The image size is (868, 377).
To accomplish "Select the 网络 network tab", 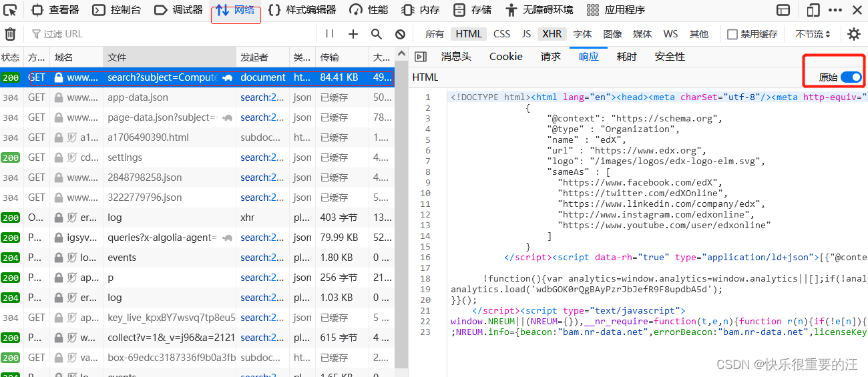I will coord(236,11).
